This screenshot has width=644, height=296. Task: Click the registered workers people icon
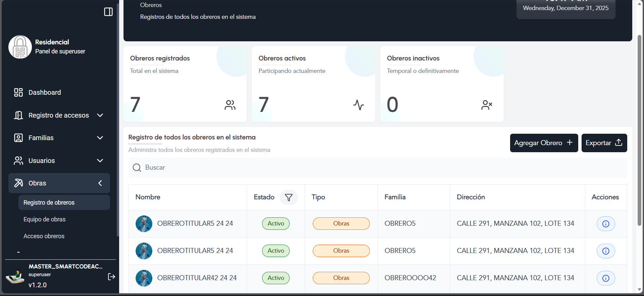[230, 105]
